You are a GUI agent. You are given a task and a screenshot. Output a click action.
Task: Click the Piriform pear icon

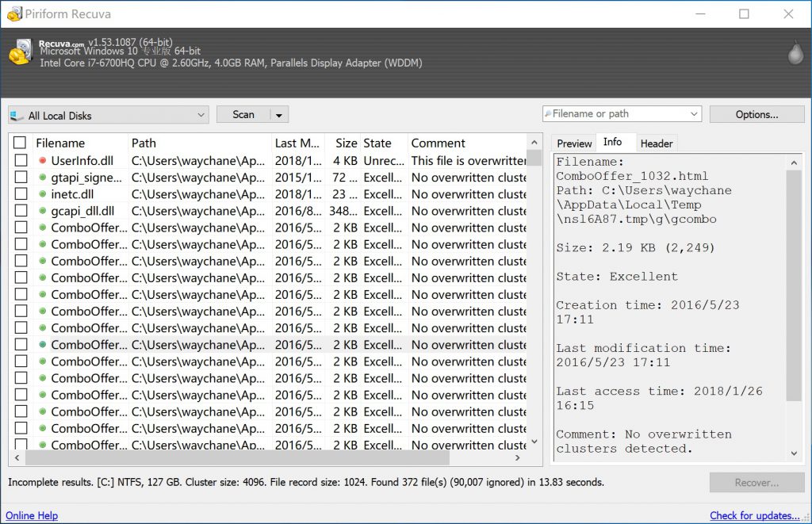point(795,52)
